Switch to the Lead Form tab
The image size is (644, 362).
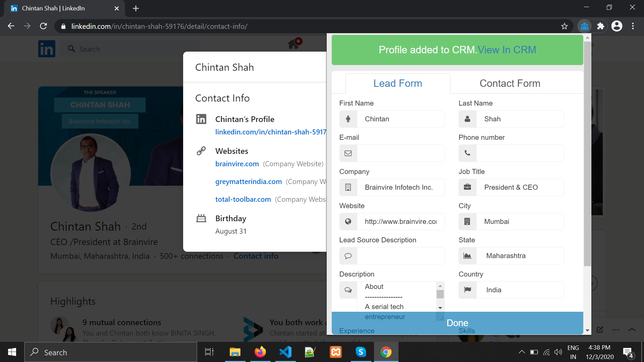click(x=398, y=83)
